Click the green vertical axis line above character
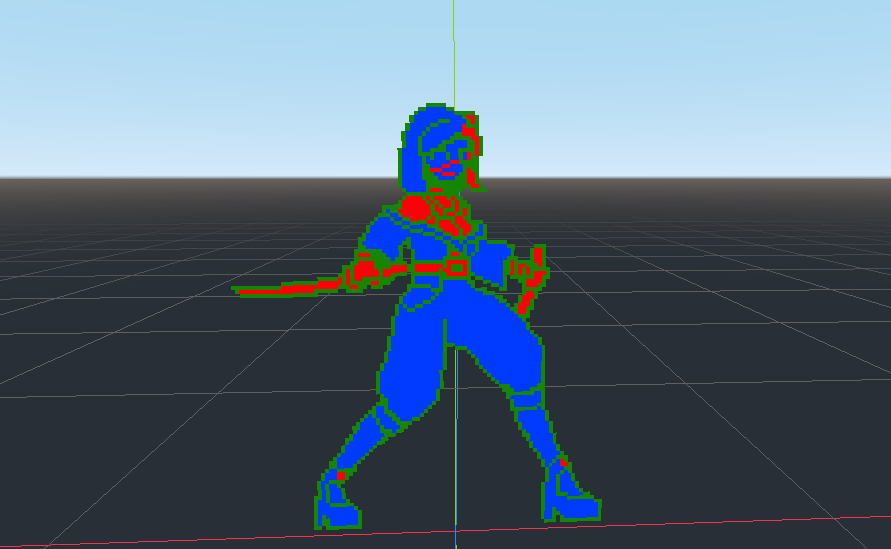The image size is (891, 549). point(453,54)
